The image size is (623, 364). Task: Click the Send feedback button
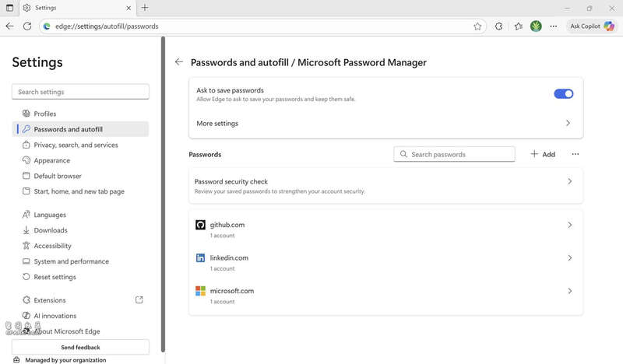point(80,347)
